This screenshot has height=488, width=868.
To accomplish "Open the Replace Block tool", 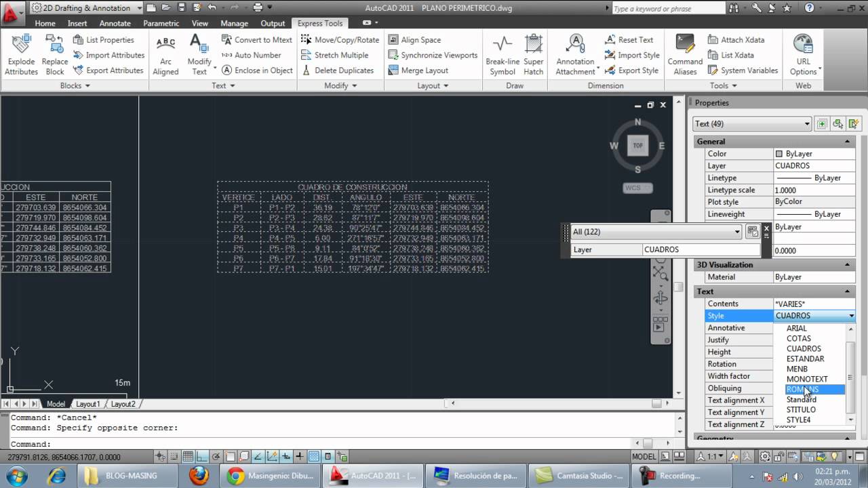I will point(54,55).
